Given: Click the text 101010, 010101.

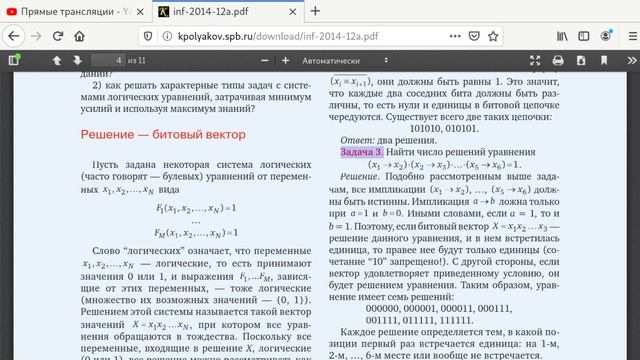Looking at the screenshot, I should [444, 129].
